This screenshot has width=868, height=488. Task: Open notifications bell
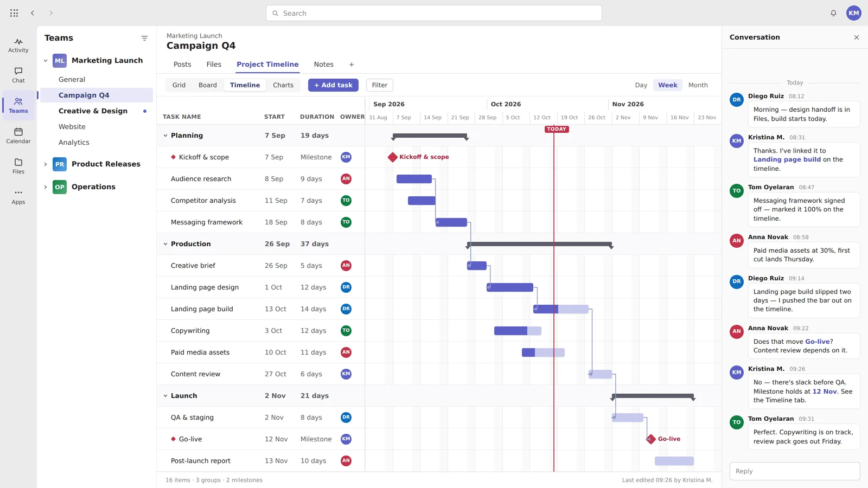pos(833,13)
